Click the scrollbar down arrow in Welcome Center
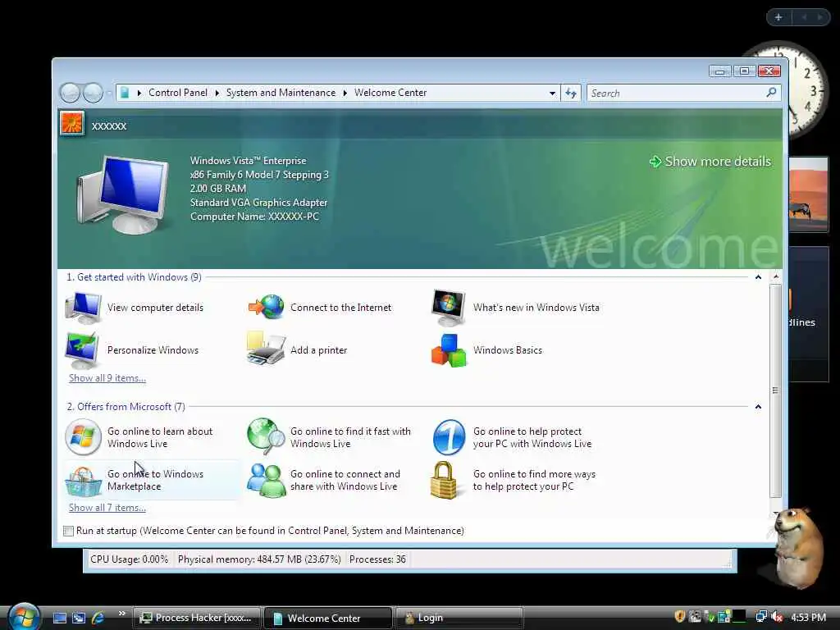Screen dimensions: 840x630 [775, 513]
